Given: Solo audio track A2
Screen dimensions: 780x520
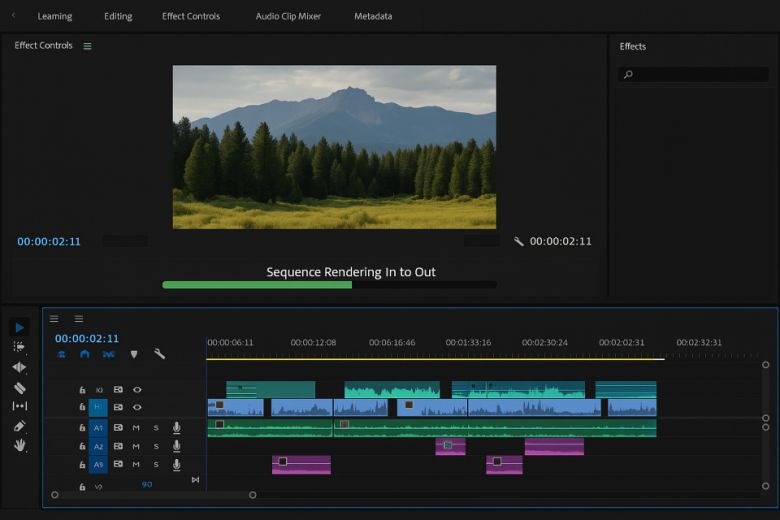Looking at the screenshot, I should click(155, 446).
